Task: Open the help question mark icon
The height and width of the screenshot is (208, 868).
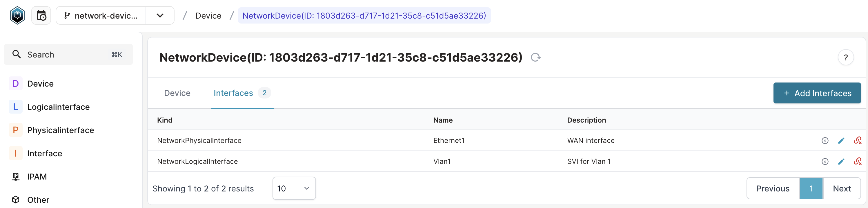Action: click(846, 58)
